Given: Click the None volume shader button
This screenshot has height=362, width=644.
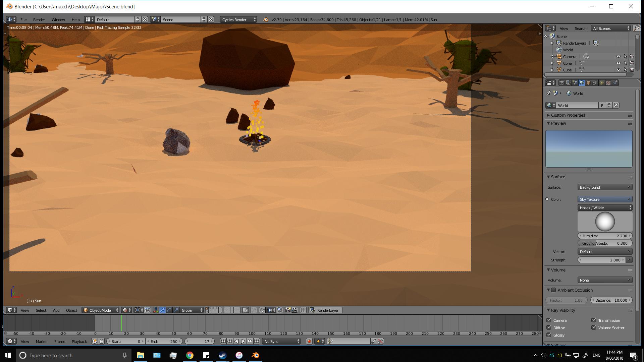Looking at the screenshot, I should [x=605, y=280].
